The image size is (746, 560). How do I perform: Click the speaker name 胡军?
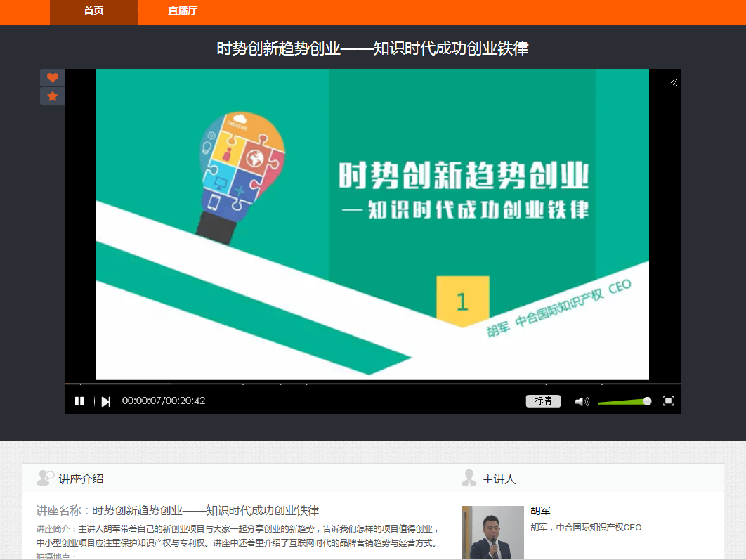coord(540,511)
